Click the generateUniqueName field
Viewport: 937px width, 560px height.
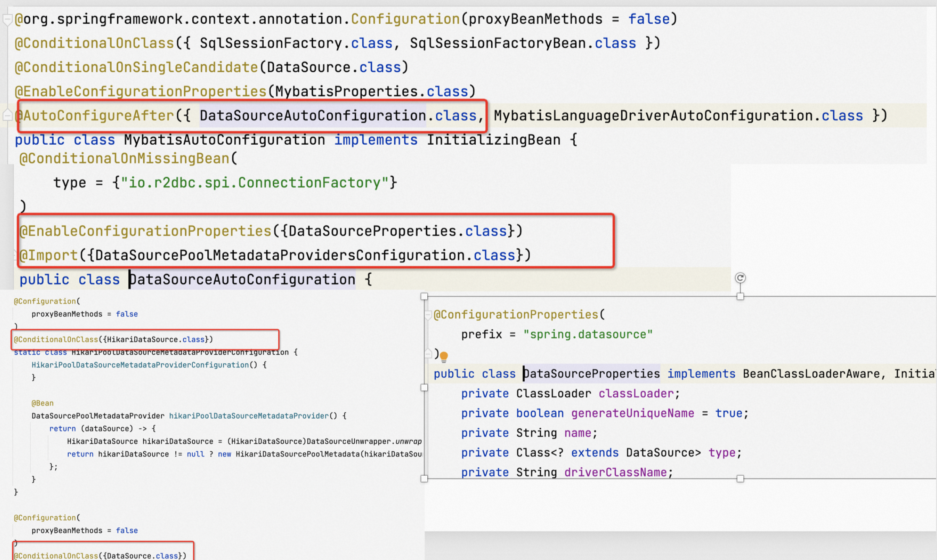click(x=633, y=413)
